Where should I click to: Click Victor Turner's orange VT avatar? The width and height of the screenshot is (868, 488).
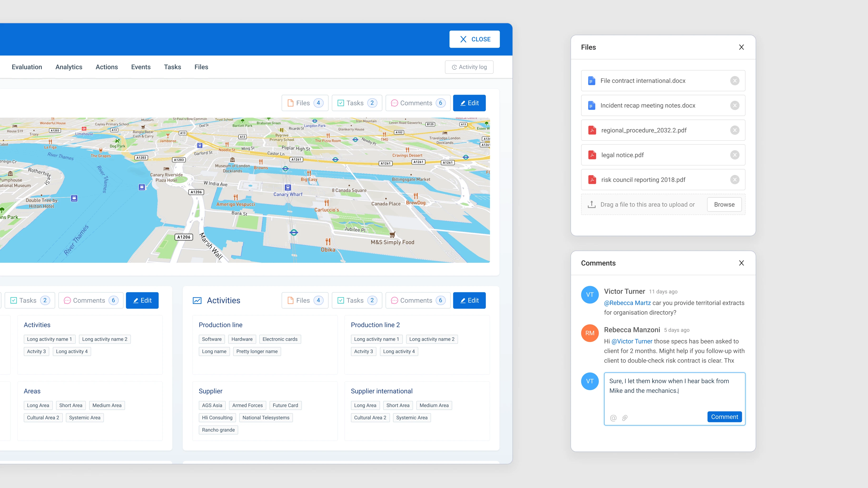coord(590,295)
